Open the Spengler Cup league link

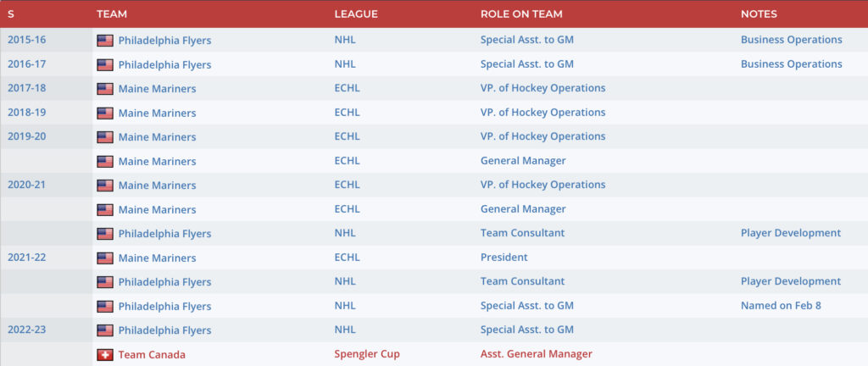(366, 354)
